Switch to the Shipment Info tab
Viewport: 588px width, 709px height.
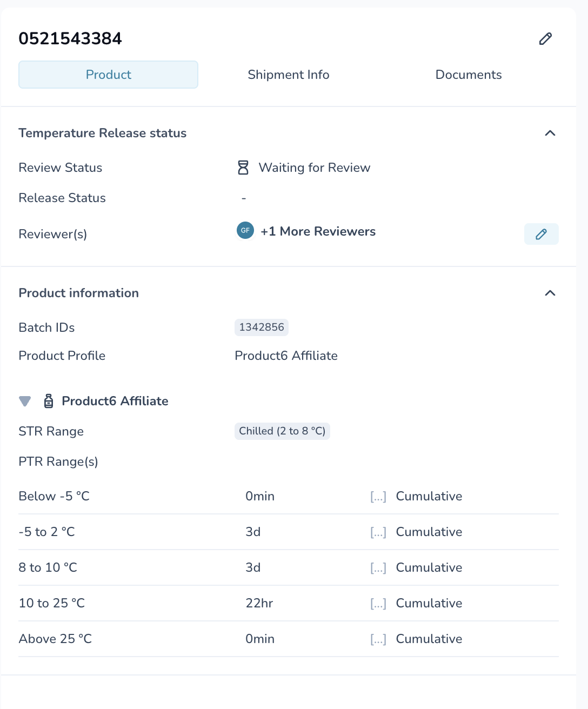pos(289,75)
